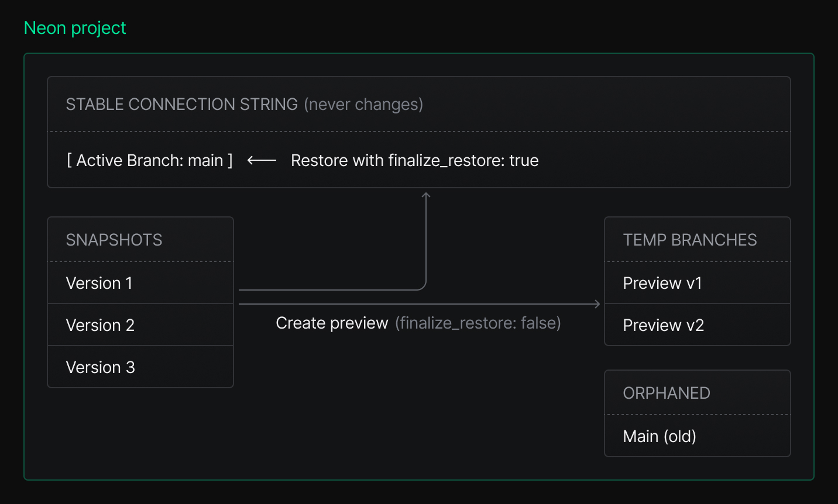
Task: Select the Neon project title
Action: pyautogui.click(x=75, y=28)
